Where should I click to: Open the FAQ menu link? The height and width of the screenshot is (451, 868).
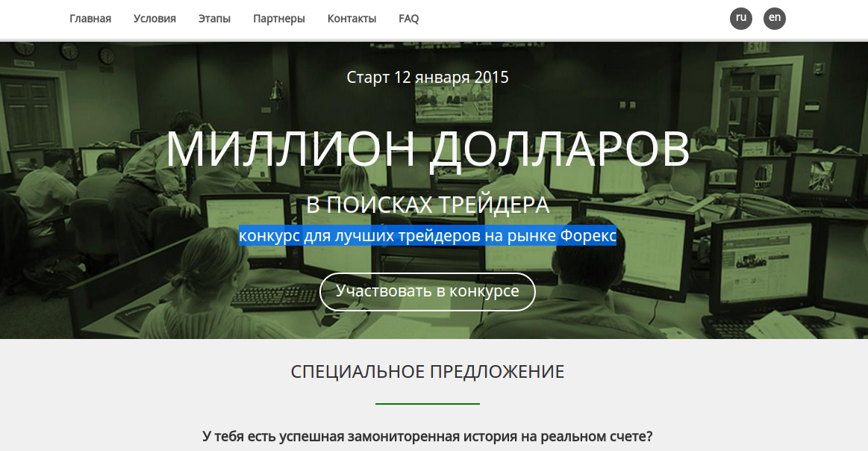[x=408, y=19]
